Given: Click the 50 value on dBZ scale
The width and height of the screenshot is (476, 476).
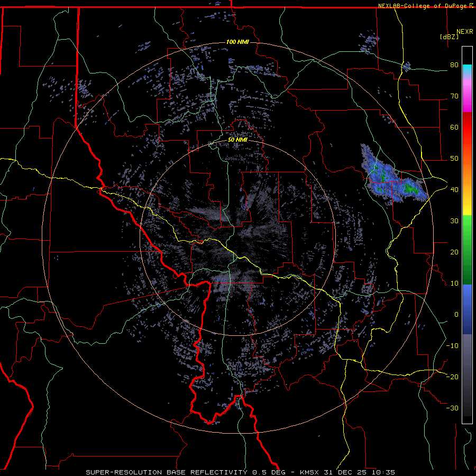Looking at the screenshot, I should (x=454, y=159).
